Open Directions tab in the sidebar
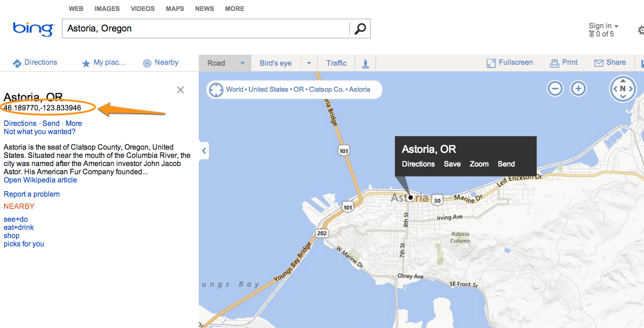Image resolution: width=644 pixels, height=328 pixels. (x=35, y=63)
